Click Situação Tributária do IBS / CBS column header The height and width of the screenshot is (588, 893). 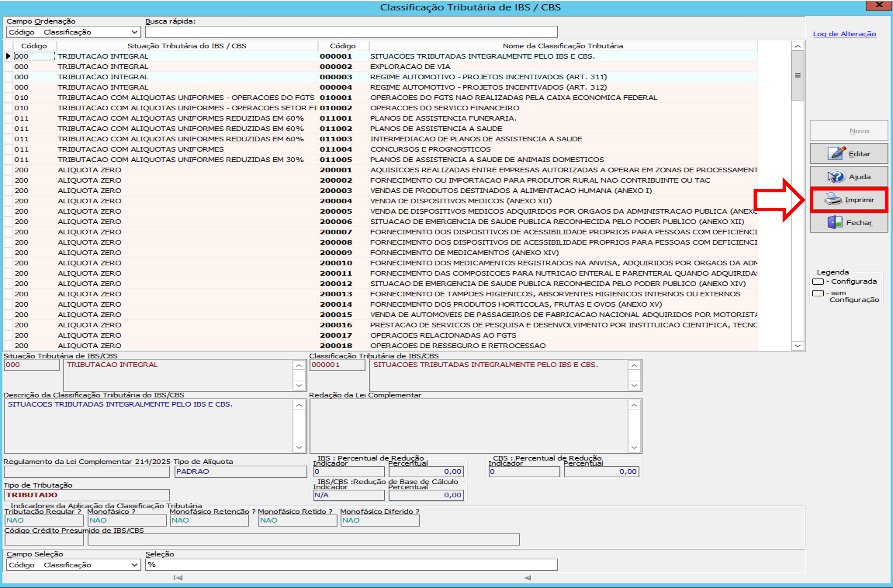(187, 46)
